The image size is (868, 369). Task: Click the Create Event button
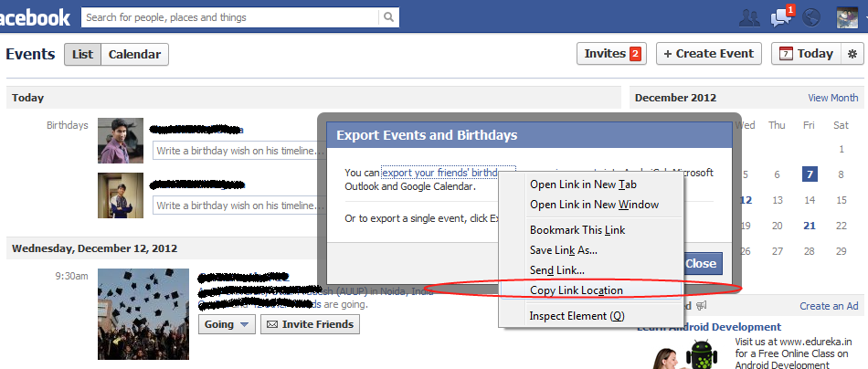point(709,54)
